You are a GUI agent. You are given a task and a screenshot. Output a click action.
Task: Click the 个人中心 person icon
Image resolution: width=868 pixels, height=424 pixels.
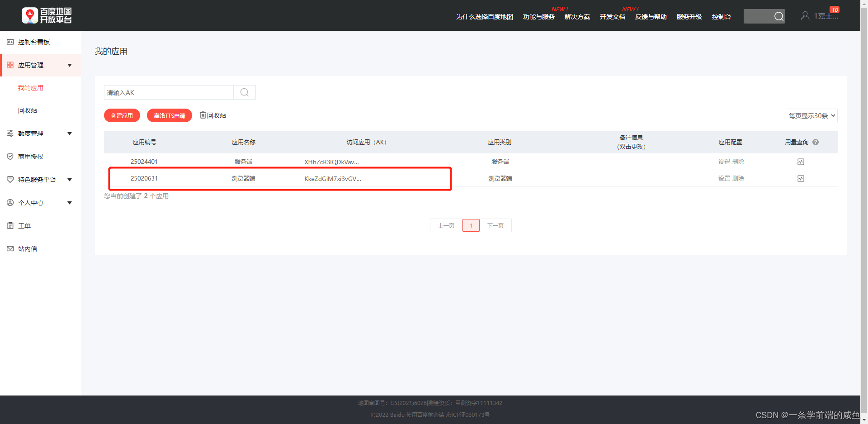coord(10,203)
